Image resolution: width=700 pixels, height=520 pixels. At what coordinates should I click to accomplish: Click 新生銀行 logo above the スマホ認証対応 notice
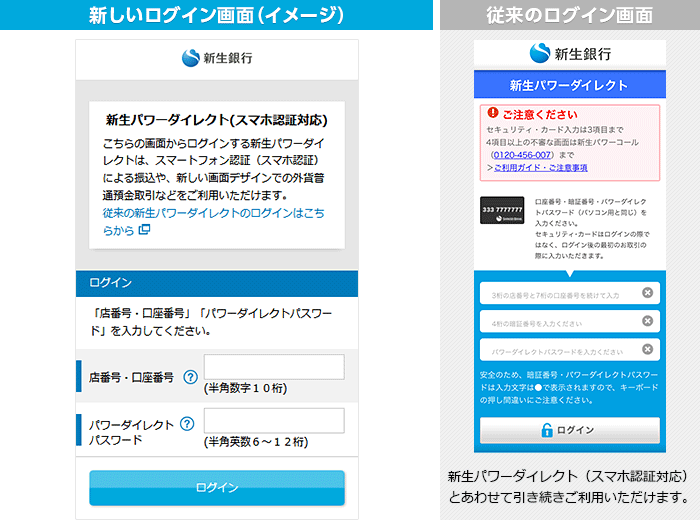[x=217, y=58]
